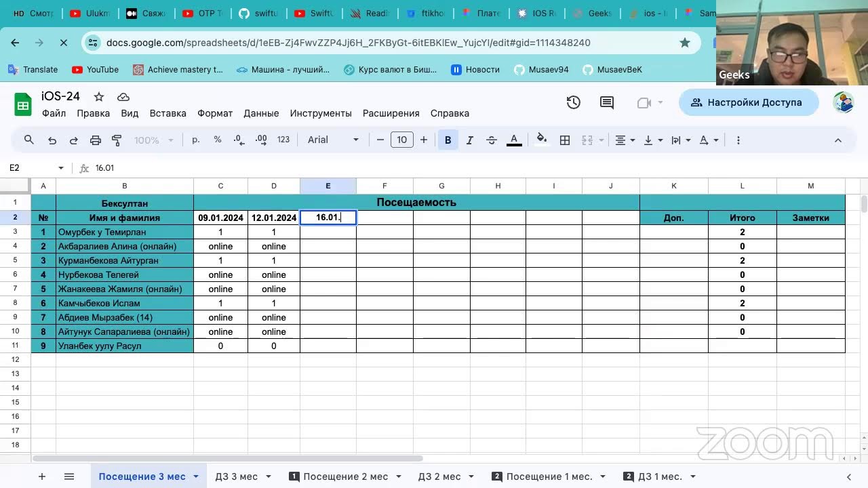Collapse the menus with toolbar chevron

[x=838, y=140]
